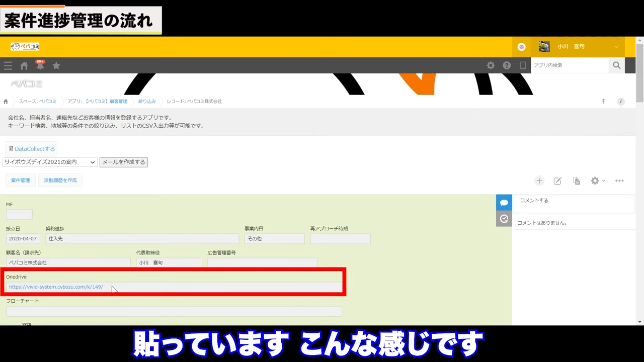Click the アプリ内検索 search field
Viewport: 644px width, 362px height.
570,65
